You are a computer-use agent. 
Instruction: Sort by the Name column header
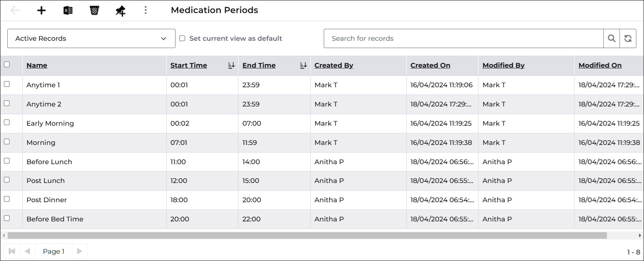point(37,65)
